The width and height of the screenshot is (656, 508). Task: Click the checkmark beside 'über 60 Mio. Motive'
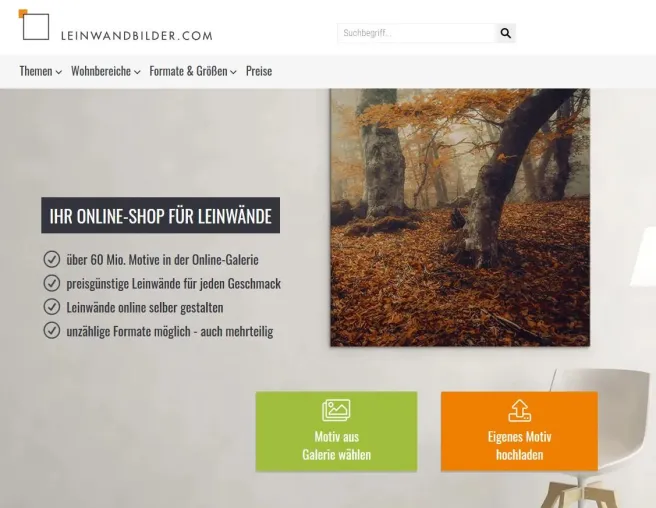tap(52, 259)
